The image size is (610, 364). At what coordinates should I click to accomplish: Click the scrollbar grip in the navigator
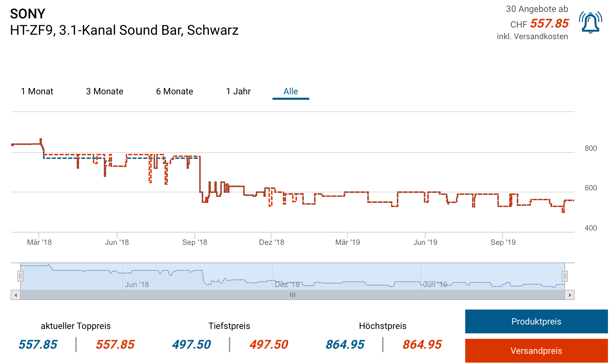coord(292,295)
